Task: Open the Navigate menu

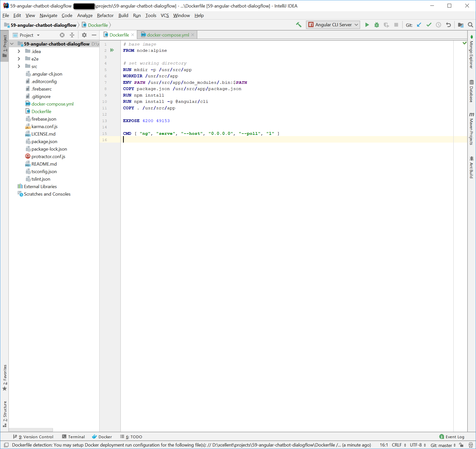Action: tap(49, 16)
